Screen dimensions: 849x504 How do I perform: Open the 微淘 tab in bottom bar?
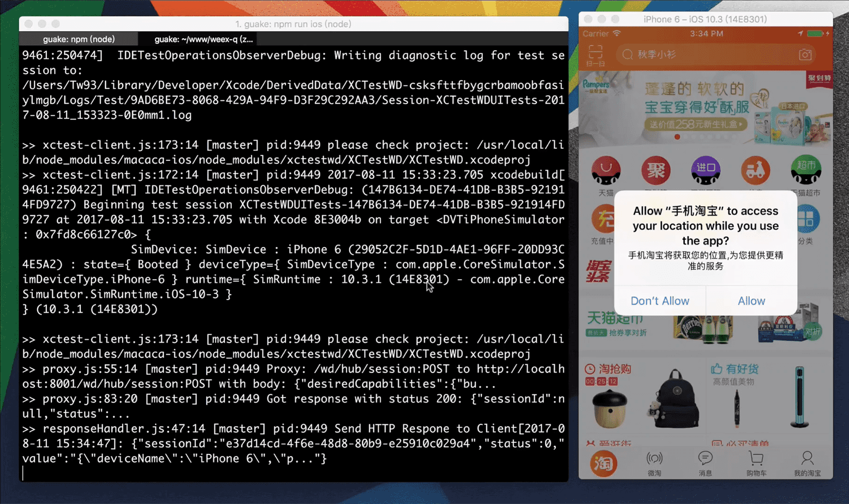tap(654, 464)
